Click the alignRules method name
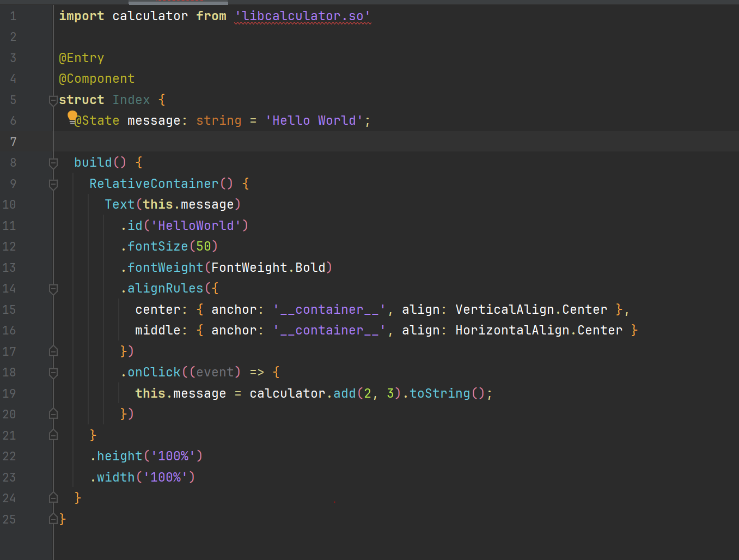This screenshot has height=560, width=739. click(166, 289)
